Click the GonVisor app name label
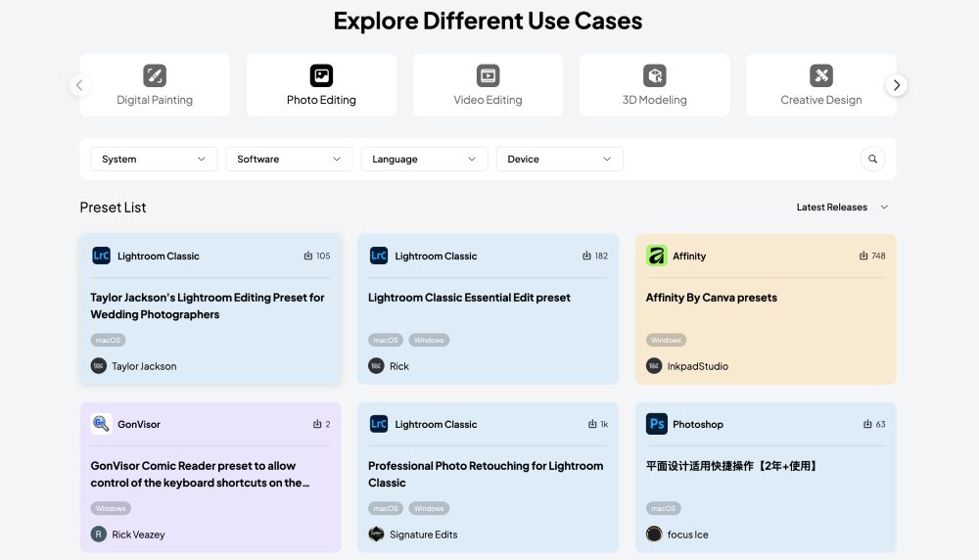This screenshot has height=560, width=979. click(x=139, y=425)
